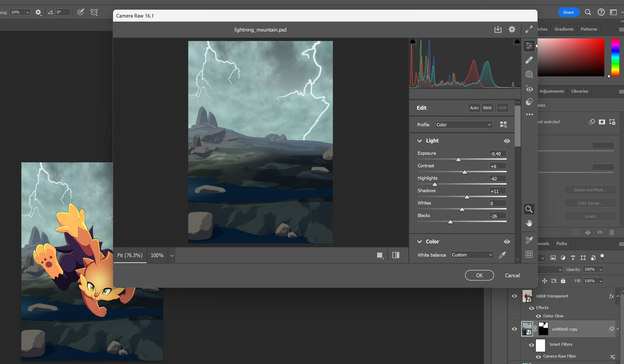Open the layer Fill dropdown arrow
This screenshot has height=364, width=624.
601,281
